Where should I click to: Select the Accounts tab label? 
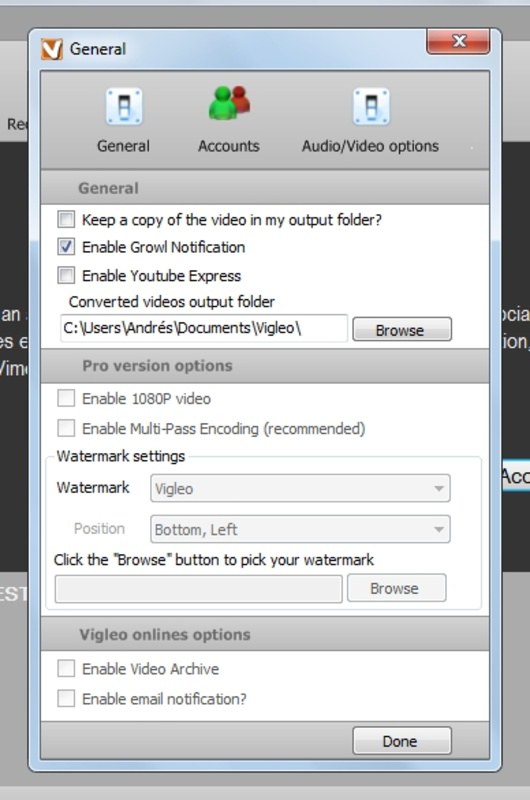229,146
